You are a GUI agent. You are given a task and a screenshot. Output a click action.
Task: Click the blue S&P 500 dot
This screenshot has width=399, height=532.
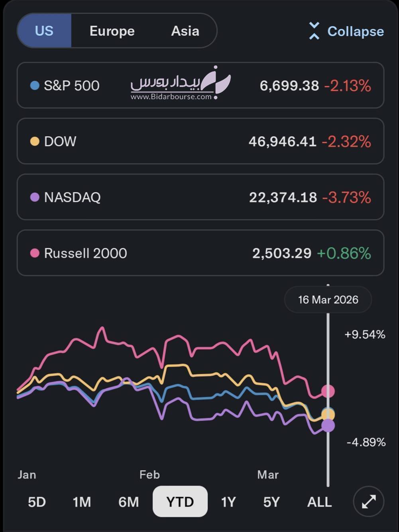[35, 85]
